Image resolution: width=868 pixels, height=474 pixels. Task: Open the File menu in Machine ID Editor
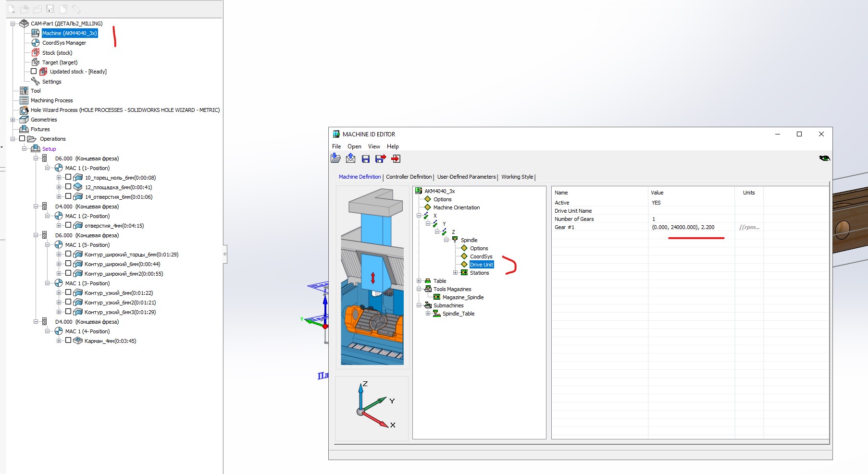(x=336, y=146)
